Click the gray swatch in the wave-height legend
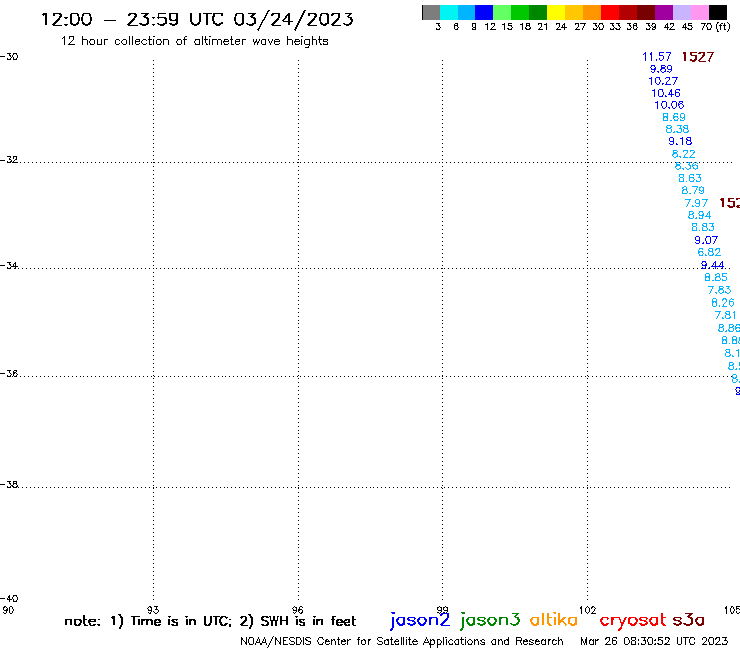Screen dimensions: 740x650 click(431, 12)
